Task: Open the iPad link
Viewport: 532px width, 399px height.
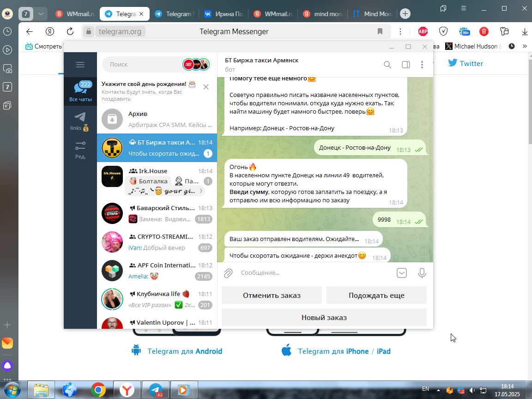Action: pyautogui.click(x=383, y=351)
